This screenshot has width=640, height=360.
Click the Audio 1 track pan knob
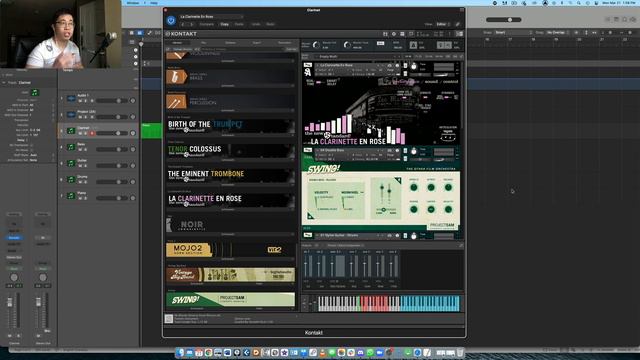pyautogui.click(x=133, y=100)
